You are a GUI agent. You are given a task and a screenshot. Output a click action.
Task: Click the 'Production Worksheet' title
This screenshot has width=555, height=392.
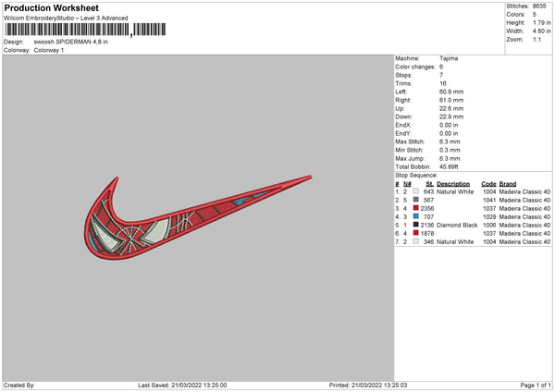click(x=51, y=7)
